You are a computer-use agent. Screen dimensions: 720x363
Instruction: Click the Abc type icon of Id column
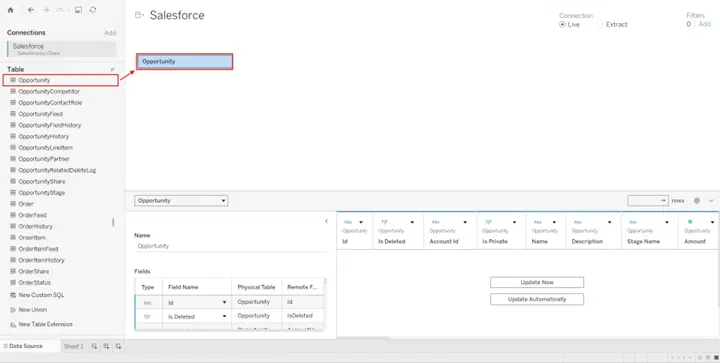pos(348,222)
